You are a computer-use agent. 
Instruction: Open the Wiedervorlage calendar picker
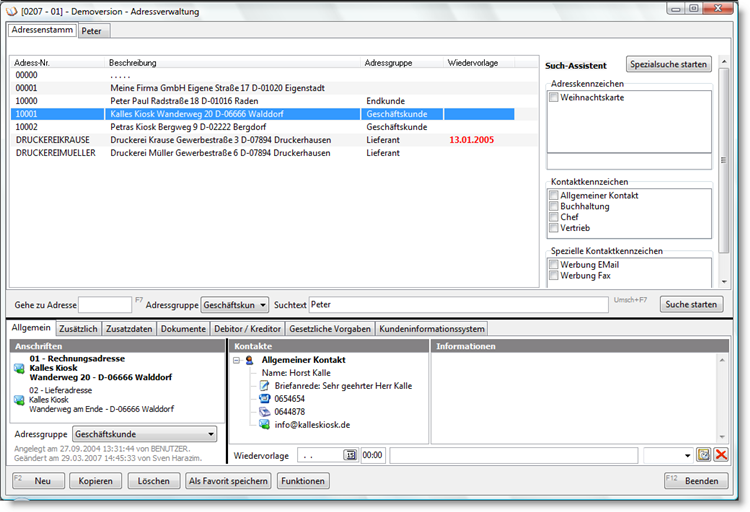350,455
